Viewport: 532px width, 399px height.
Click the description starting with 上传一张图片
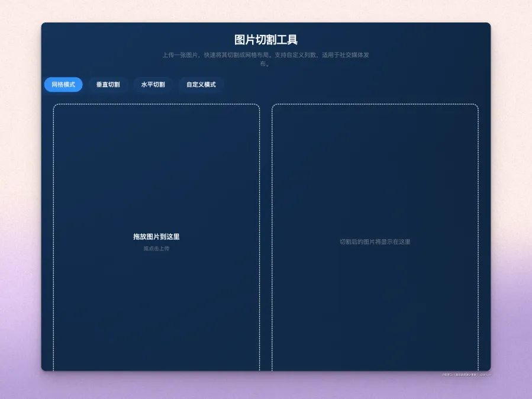266,59
